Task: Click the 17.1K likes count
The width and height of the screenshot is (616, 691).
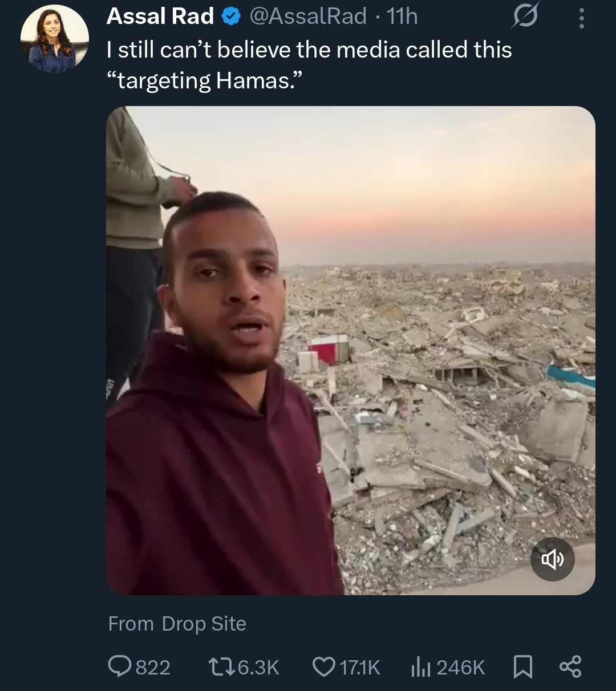Action: coord(359,667)
